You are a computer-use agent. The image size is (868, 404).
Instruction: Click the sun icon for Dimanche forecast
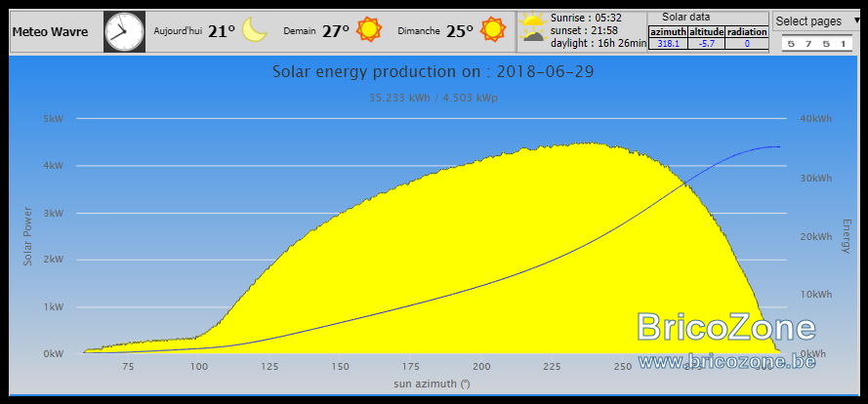(493, 29)
